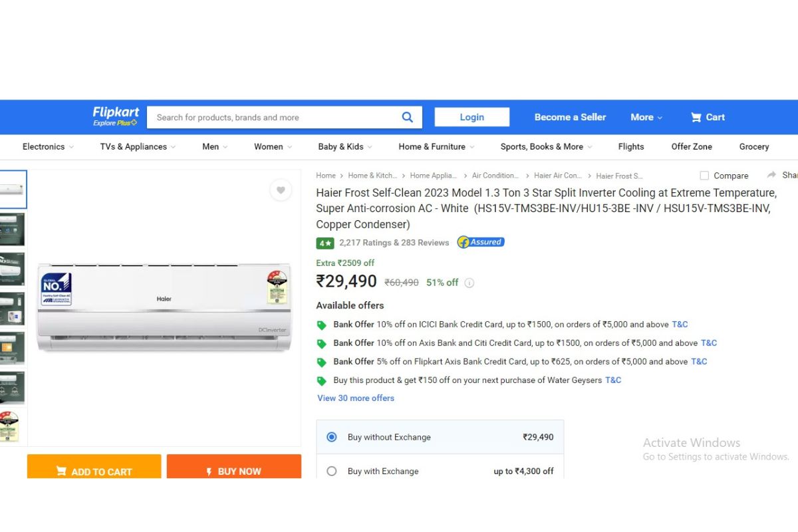Expand TVs & Appliances category menu

coord(138,146)
